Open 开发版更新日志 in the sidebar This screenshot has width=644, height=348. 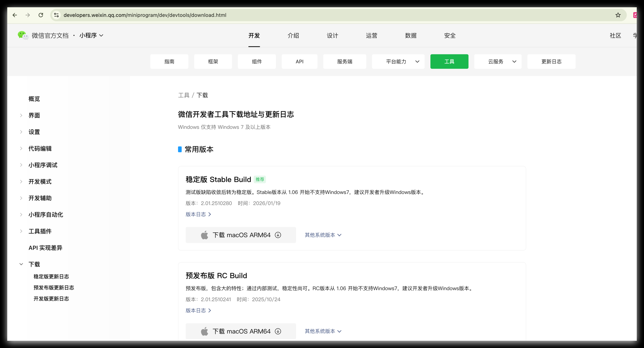tap(51, 299)
